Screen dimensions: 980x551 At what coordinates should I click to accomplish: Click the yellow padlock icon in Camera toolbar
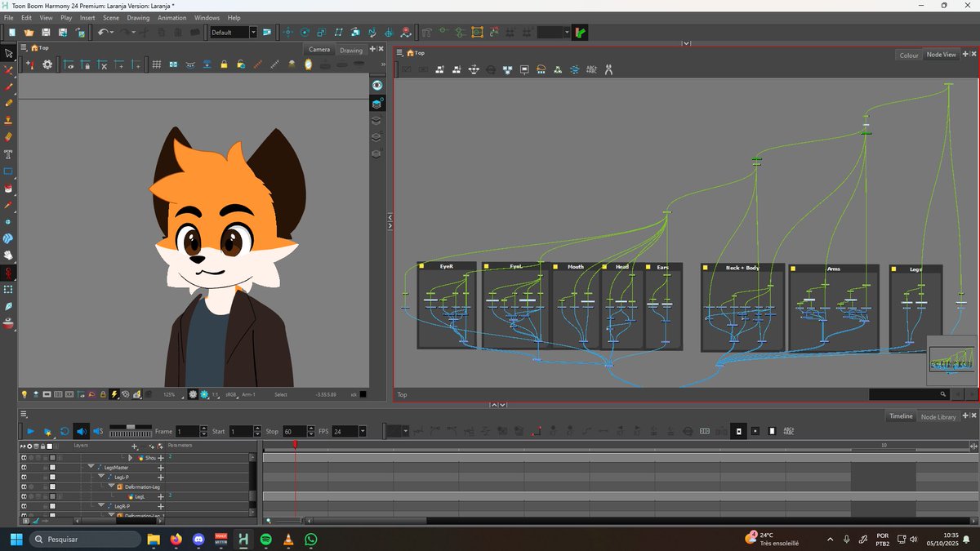pyautogui.click(x=224, y=64)
